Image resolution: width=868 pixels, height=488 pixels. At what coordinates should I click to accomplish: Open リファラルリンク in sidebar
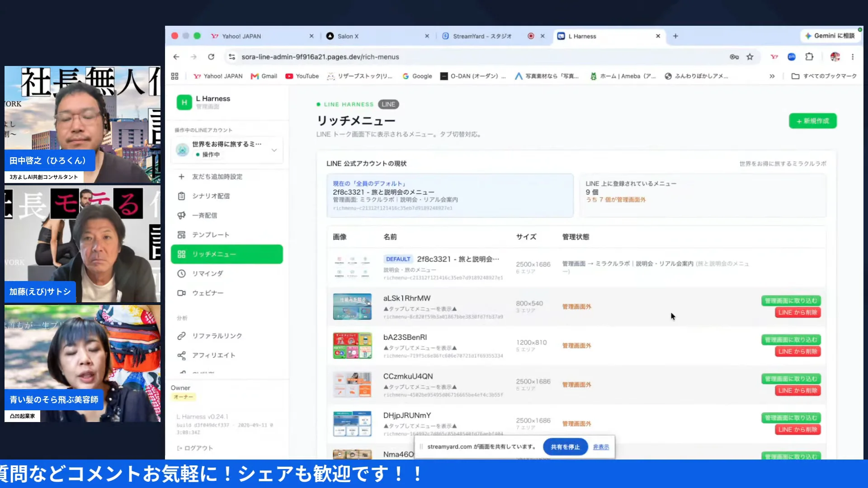pyautogui.click(x=227, y=336)
